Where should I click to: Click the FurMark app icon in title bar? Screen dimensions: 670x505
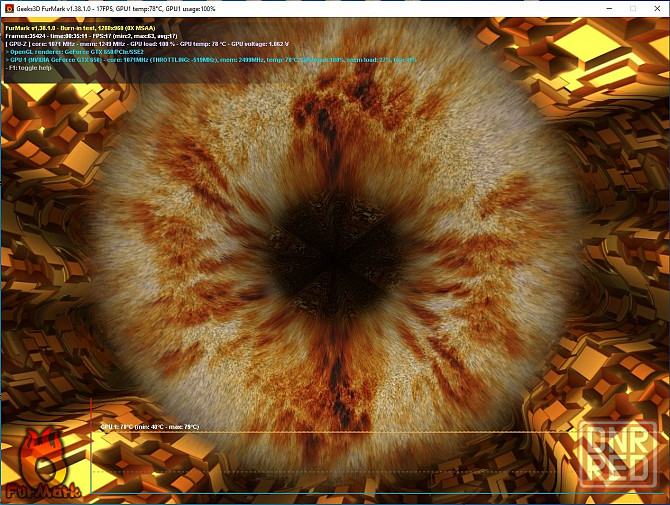click(9, 8)
